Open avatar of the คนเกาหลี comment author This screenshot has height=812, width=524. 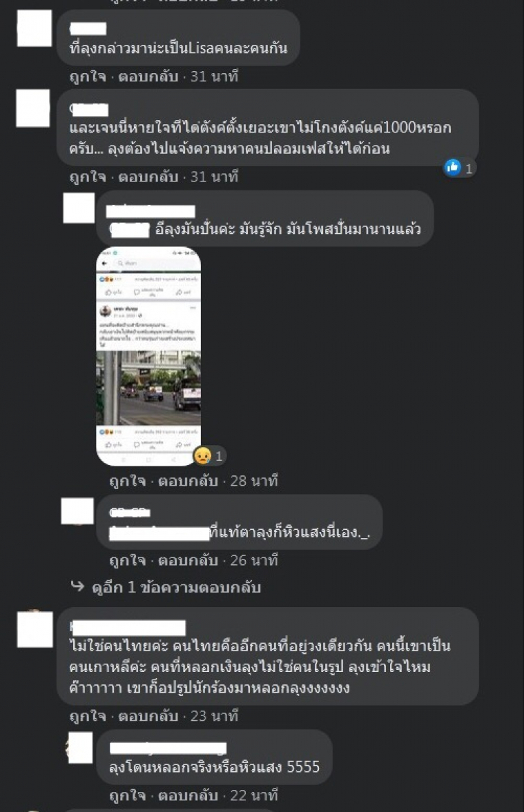35,628
